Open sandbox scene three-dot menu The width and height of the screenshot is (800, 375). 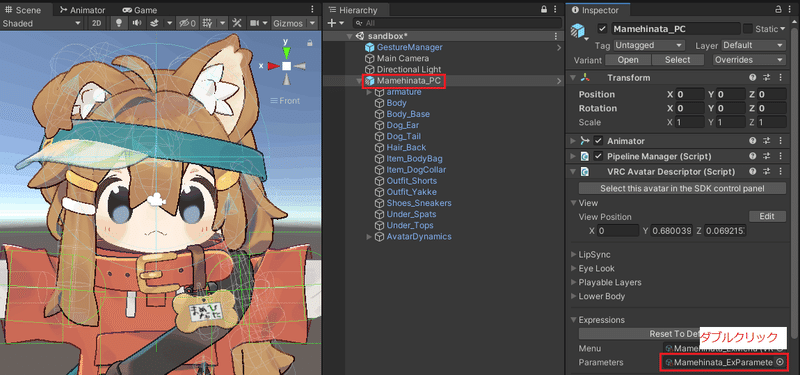(556, 36)
